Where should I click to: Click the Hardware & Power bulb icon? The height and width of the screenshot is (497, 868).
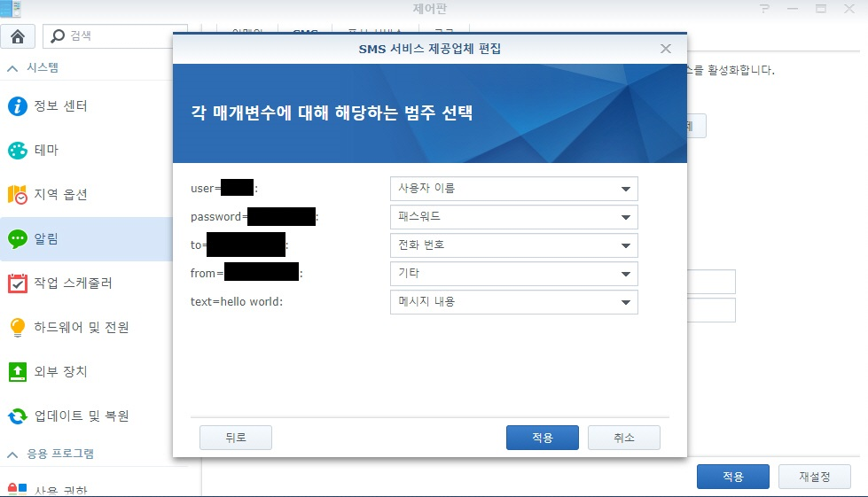coord(18,328)
